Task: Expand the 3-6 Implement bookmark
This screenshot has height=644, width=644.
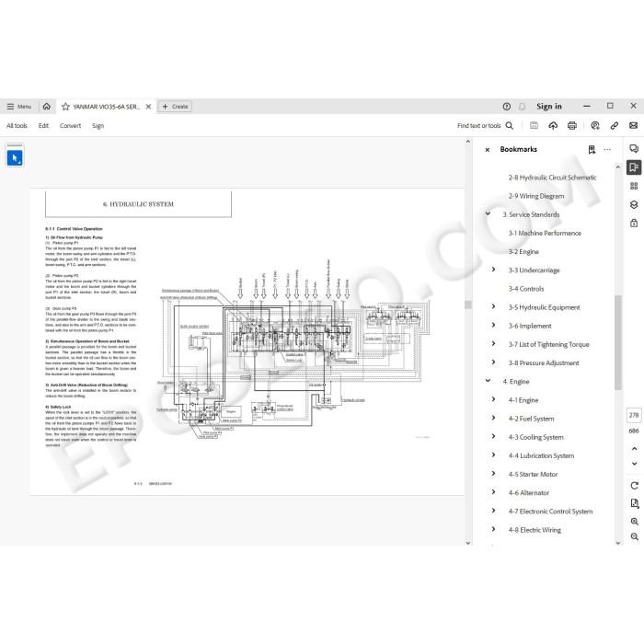Action: point(494,325)
